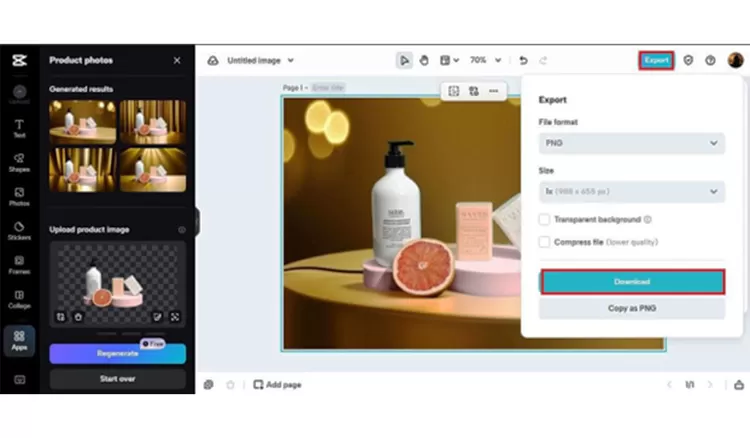Close the Product photos panel
The width and height of the screenshot is (750, 438).
pyautogui.click(x=177, y=60)
